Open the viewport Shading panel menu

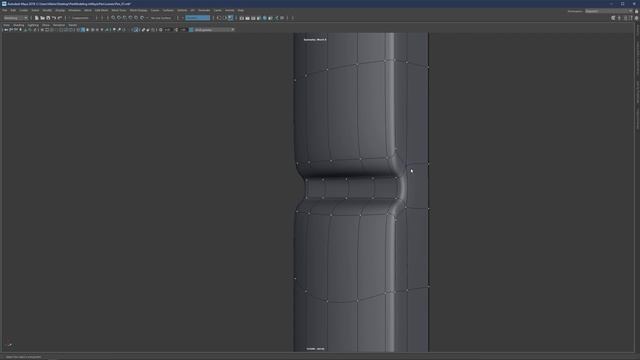[19, 25]
